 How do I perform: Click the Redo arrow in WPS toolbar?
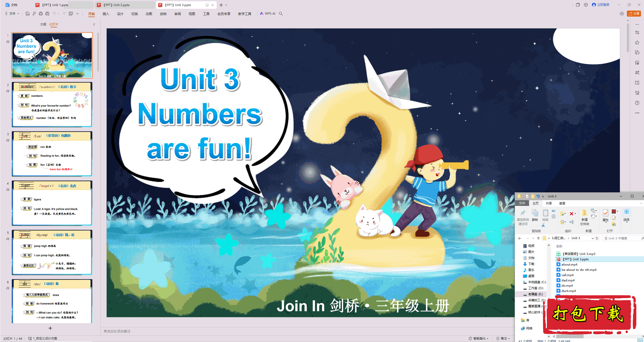(x=64, y=14)
